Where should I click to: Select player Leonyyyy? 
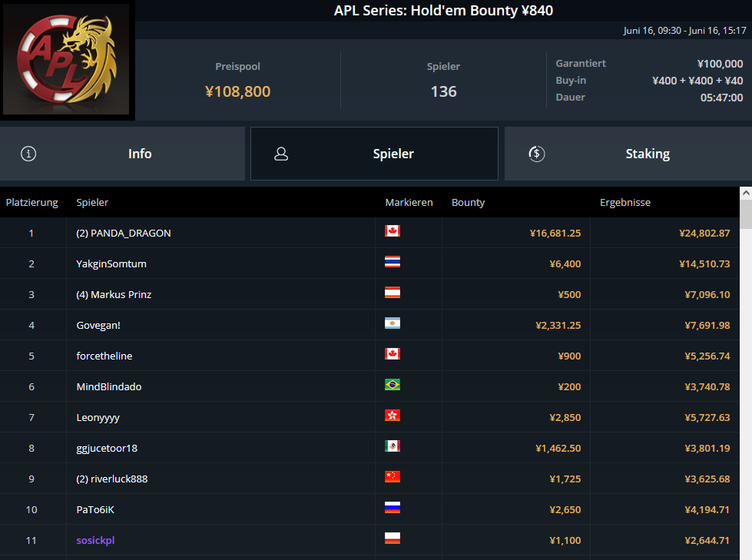click(x=98, y=418)
